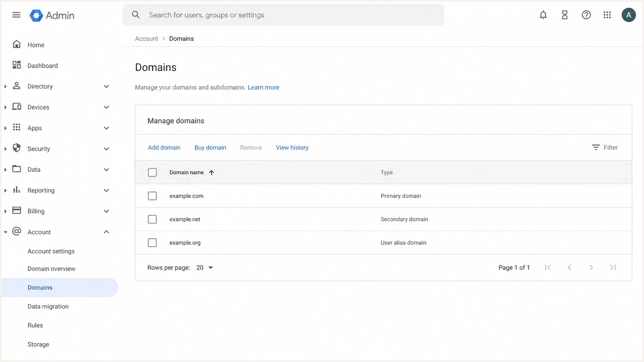The image size is (644, 362).
Task: Click the Apps grid icon in sidebar
Action: [17, 127]
